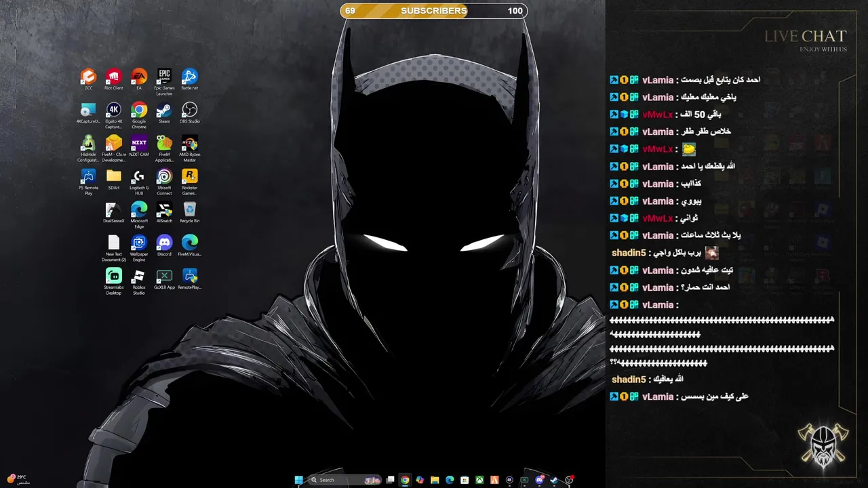Open the 4KCaptureU... desktop icon
868x488 pixels.
[x=88, y=113]
